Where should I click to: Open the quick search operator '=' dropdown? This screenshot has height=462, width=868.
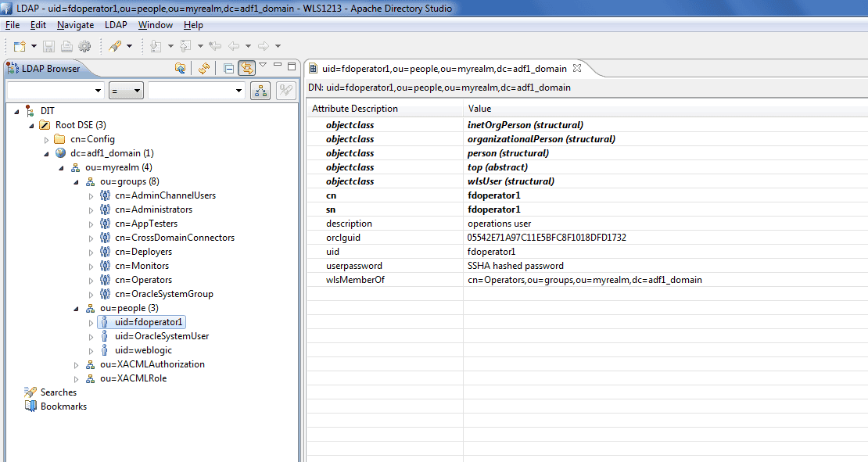coord(126,91)
